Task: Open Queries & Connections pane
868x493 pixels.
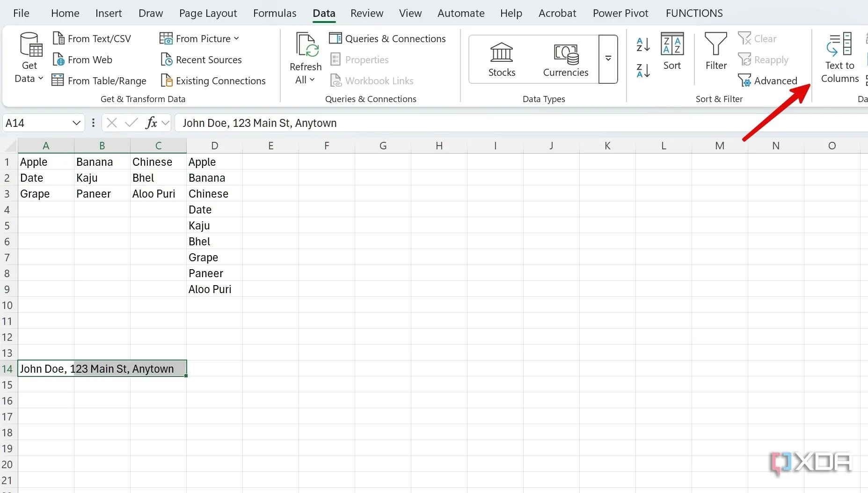Action: pos(387,38)
